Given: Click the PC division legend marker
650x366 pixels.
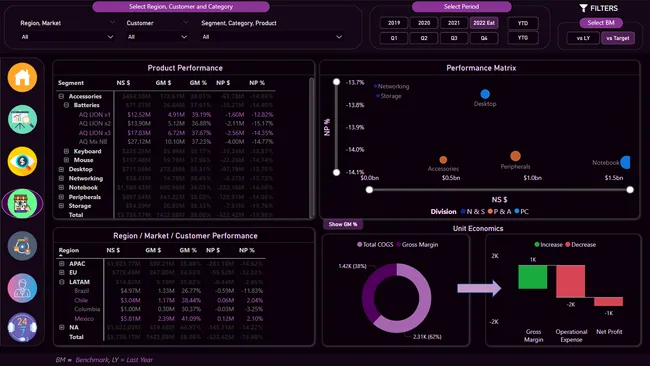Looking at the screenshot, I should pos(517,211).
